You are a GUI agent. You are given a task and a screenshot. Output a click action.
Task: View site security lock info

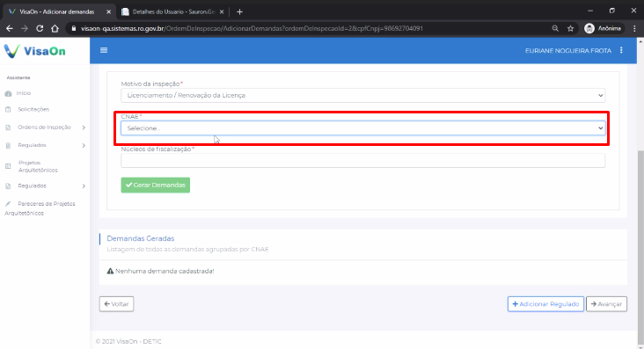coord(74,28)
